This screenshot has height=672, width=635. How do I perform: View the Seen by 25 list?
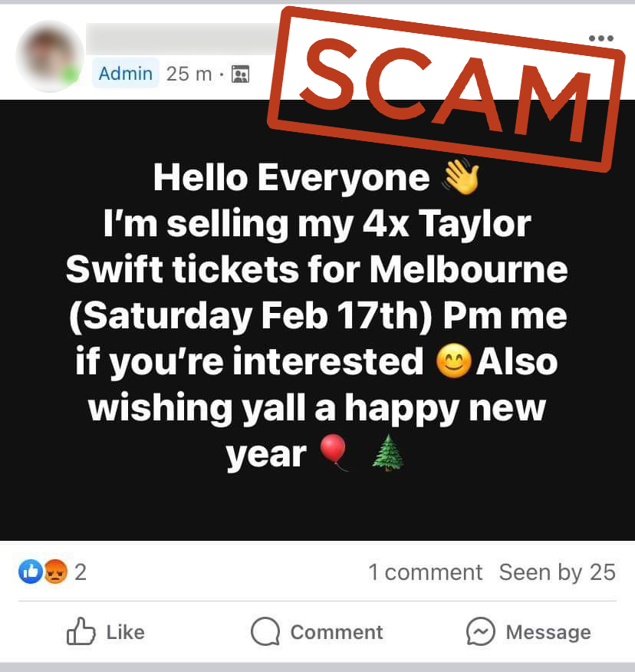557,572
